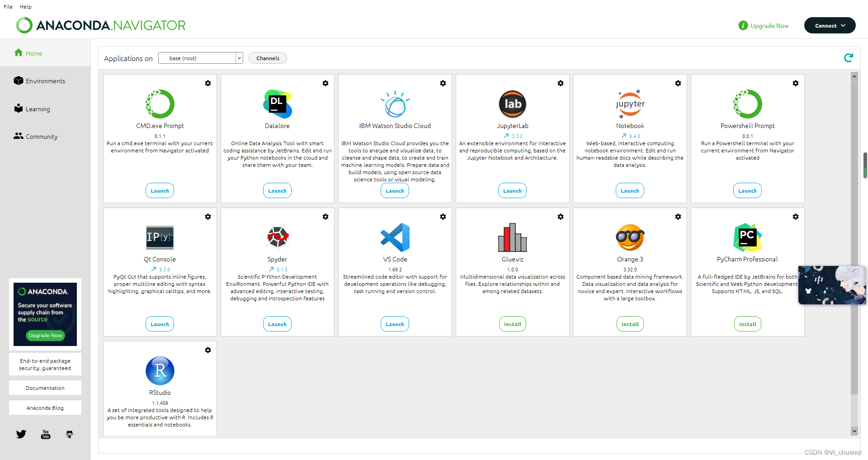Click JupyterLab update version 3.3.2

tap(513, 136)
